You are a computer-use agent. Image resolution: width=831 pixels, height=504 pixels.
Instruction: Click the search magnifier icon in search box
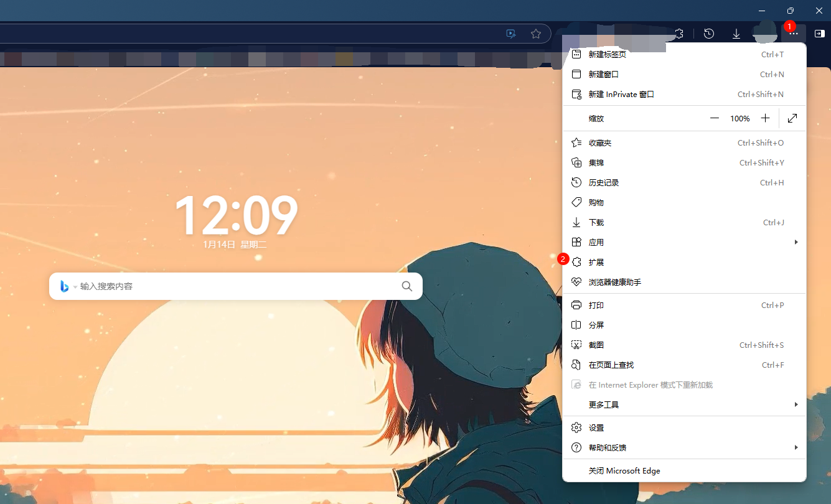tap(406, 286)
